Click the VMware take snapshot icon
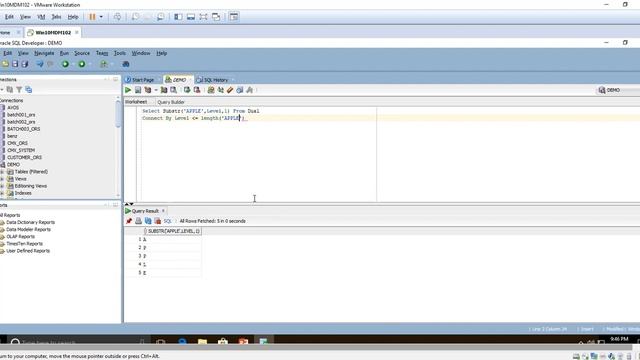The width and height of the screenshot is (640, 360). point(135,17)
